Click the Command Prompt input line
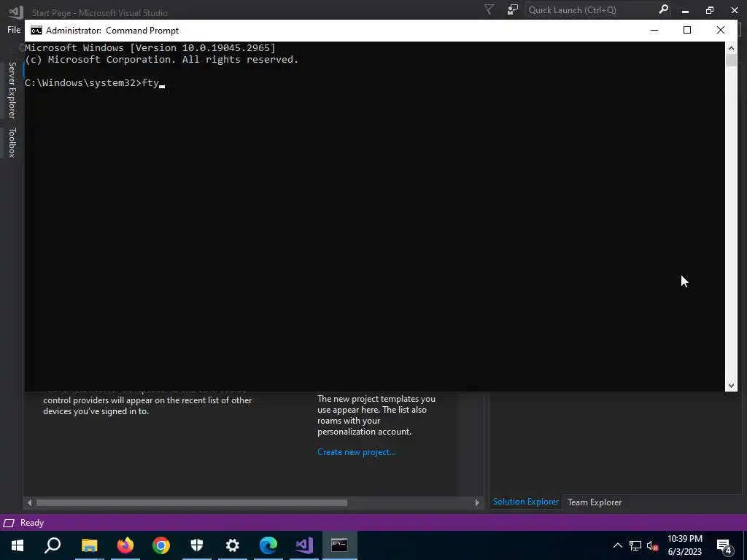Image resolution: width=747 pixels, height=560 pixels. point(95,83)
